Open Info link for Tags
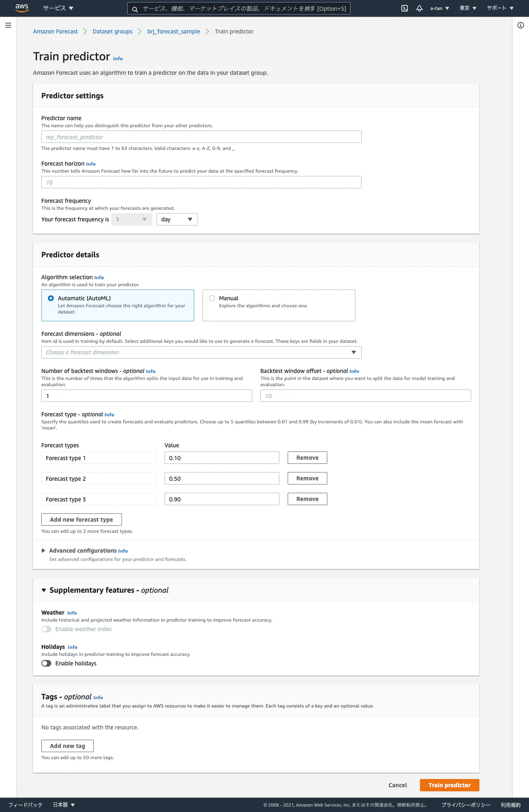 pyautogui.click(x=98, y=698)
